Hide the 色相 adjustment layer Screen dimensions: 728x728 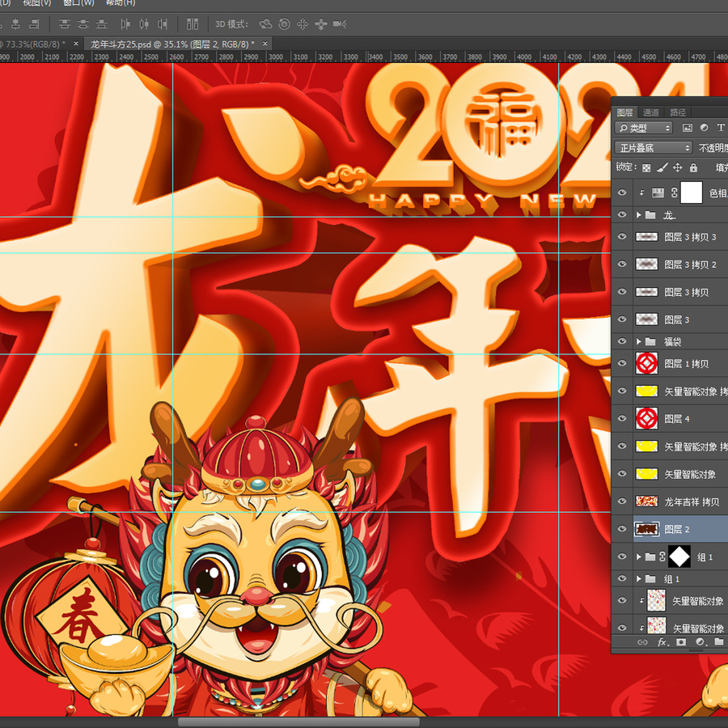point(622,193)
